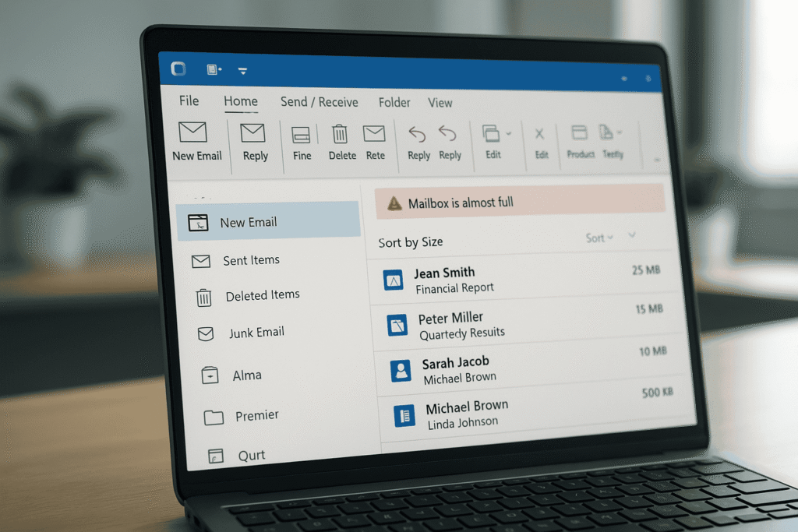Screen dimensions: 798x532
Task: Select the Deleted Items folder
Action: point(262,295)
